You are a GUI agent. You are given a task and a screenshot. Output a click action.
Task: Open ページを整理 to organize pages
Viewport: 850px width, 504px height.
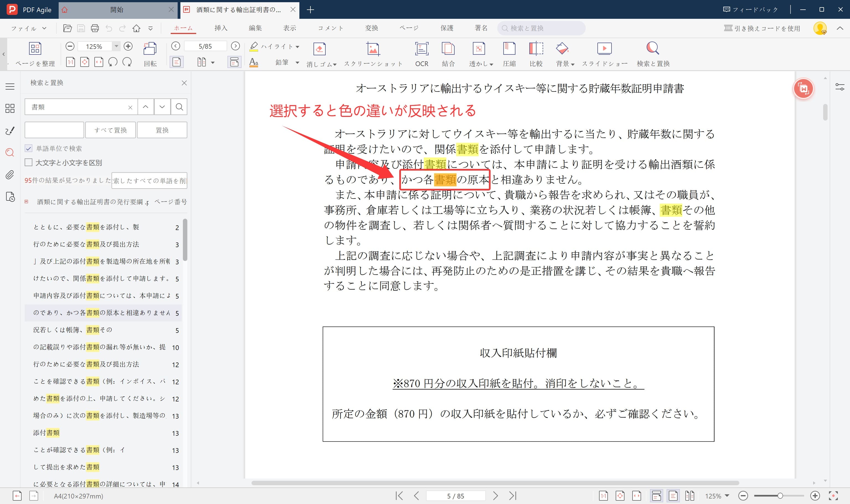coord(35,54)
